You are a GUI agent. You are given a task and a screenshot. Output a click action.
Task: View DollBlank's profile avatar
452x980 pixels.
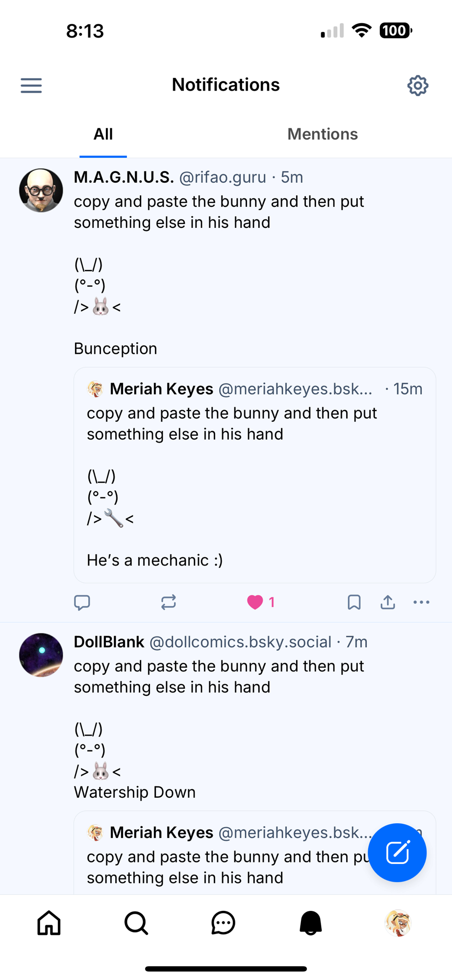click(41, 655)
